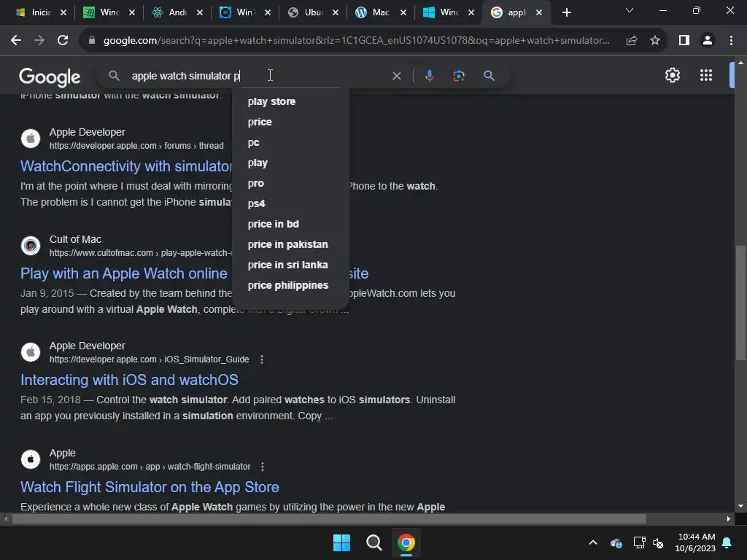
Task: Close the active appl Google tab
Action: [x=539, y=13]
